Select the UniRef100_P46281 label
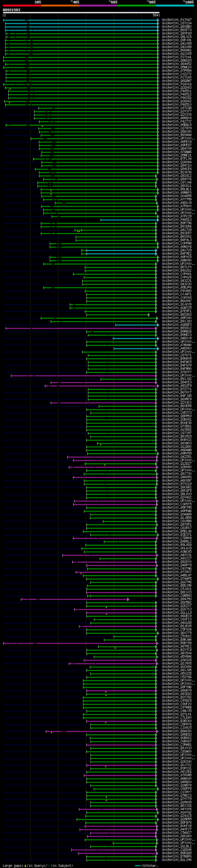Screen dimensions: 197x868 coord(177,98)
